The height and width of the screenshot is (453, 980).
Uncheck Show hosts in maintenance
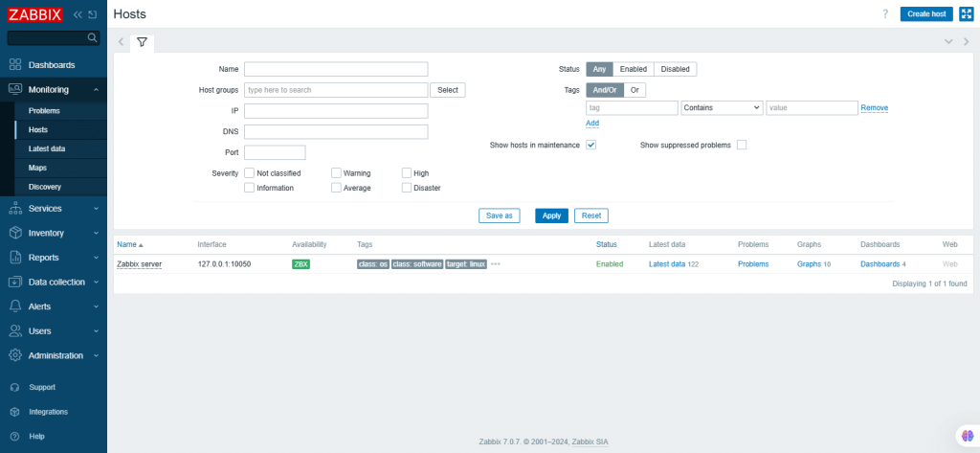click(591, 146)
